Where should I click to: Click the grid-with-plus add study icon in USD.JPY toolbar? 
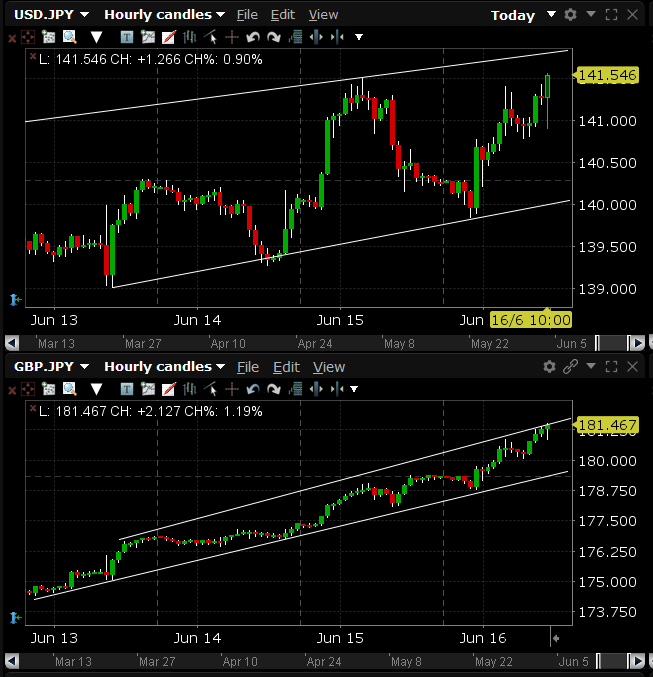tap(48, 38)
